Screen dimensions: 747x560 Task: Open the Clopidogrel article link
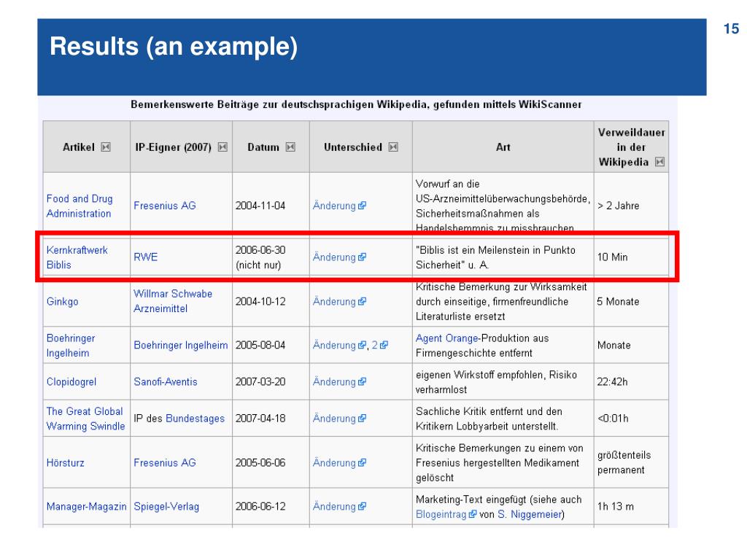[71, 382]
